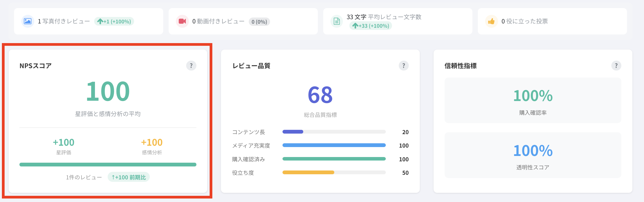This screenshot has height=202, width=644.
Task: Click the 透明性スコア 100% tile
Action: [533, 155]
